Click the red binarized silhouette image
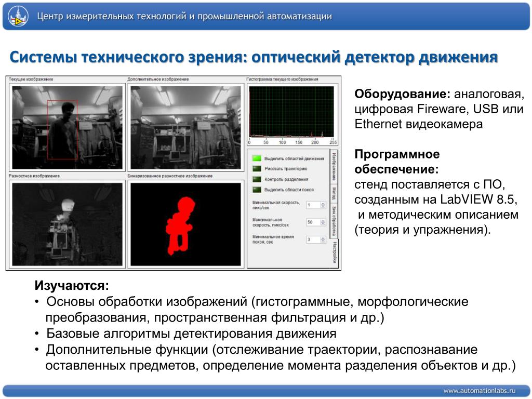 point(185,224)
